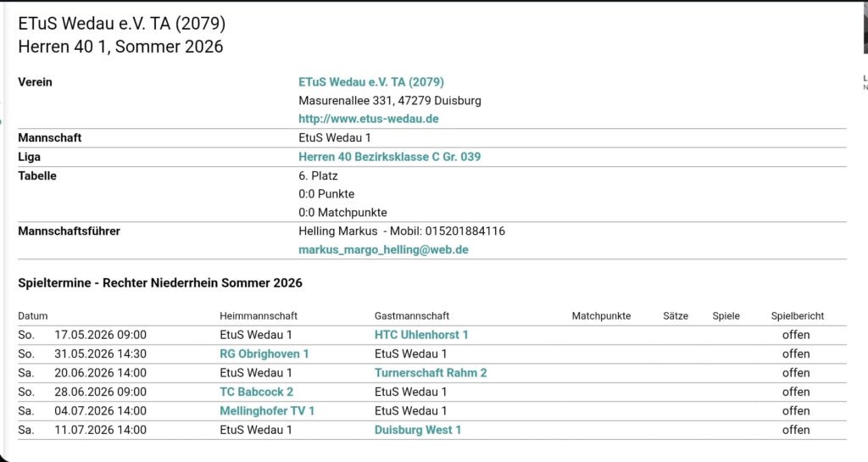The image size is (868, 462).
Task: Click 'offen' in the Duisburg West 1 row
Action: tap(796, 430)
